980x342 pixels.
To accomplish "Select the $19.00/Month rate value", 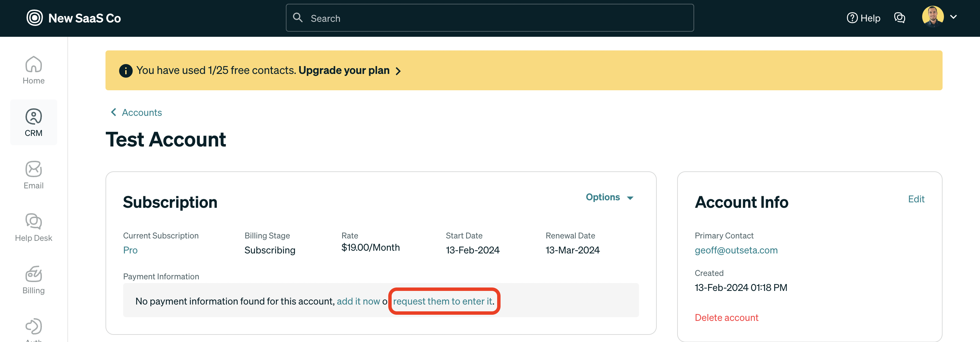I will tap(370, 247).
